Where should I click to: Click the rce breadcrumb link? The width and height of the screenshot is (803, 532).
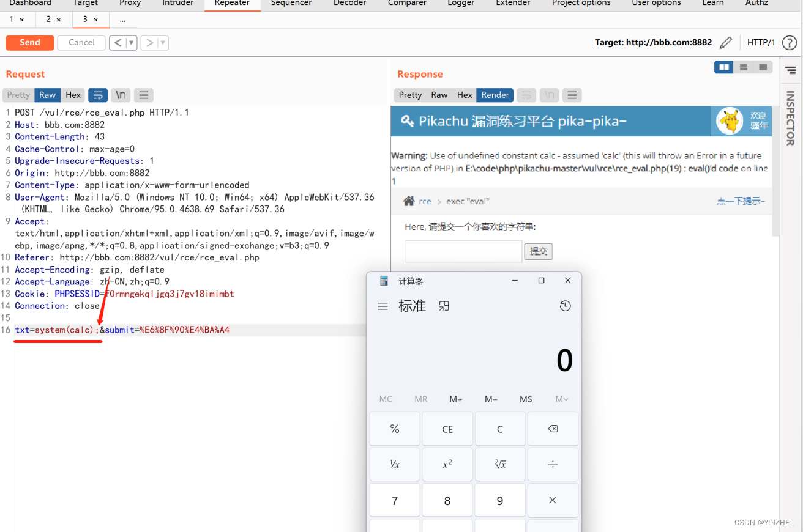tap(425, 201)
